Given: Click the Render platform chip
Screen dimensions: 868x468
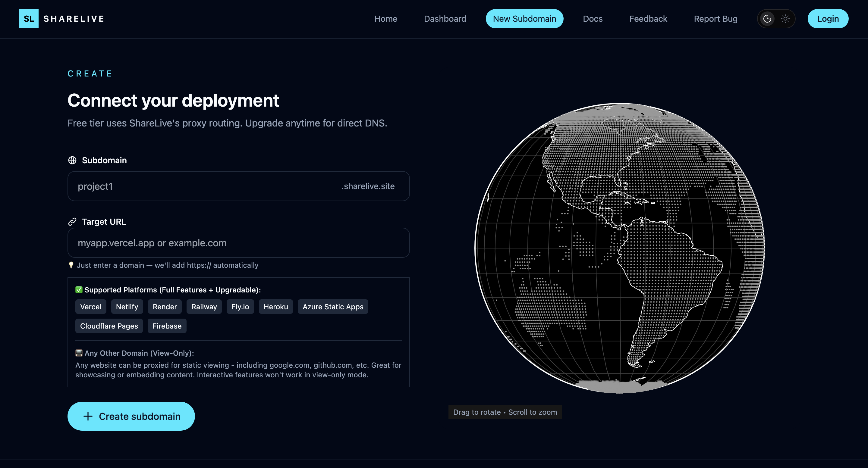Looking at the screenshot, I should point(165,307).
